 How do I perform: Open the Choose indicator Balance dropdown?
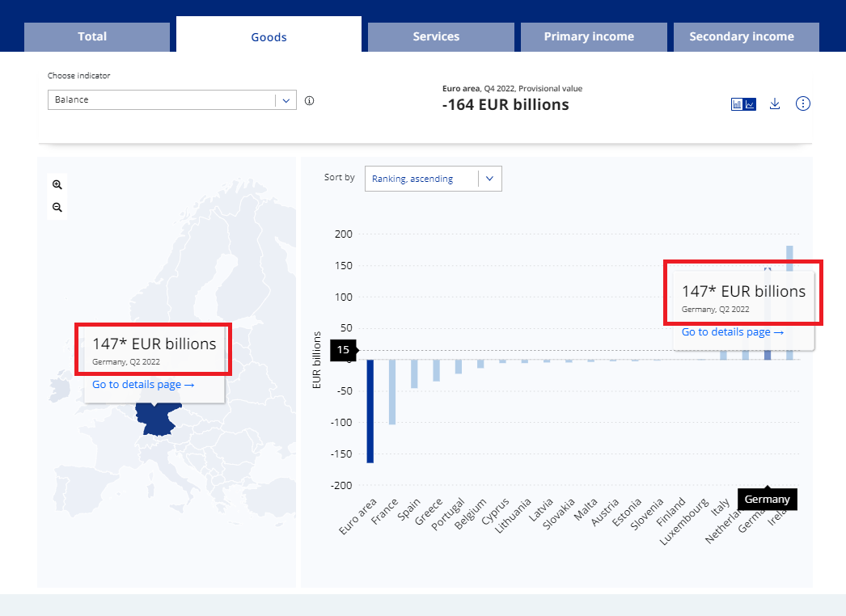tap(171, 100)
